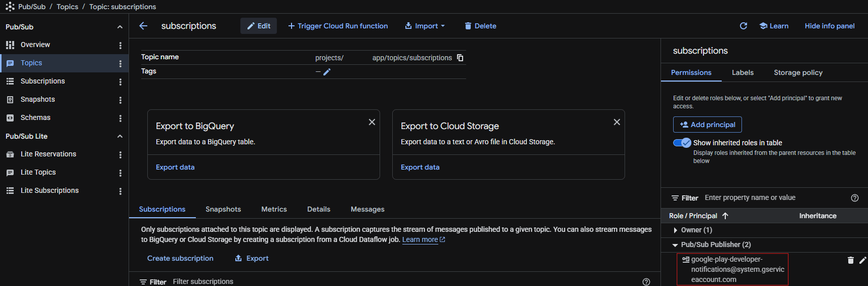Open the Learn more link

pos(424,239)
